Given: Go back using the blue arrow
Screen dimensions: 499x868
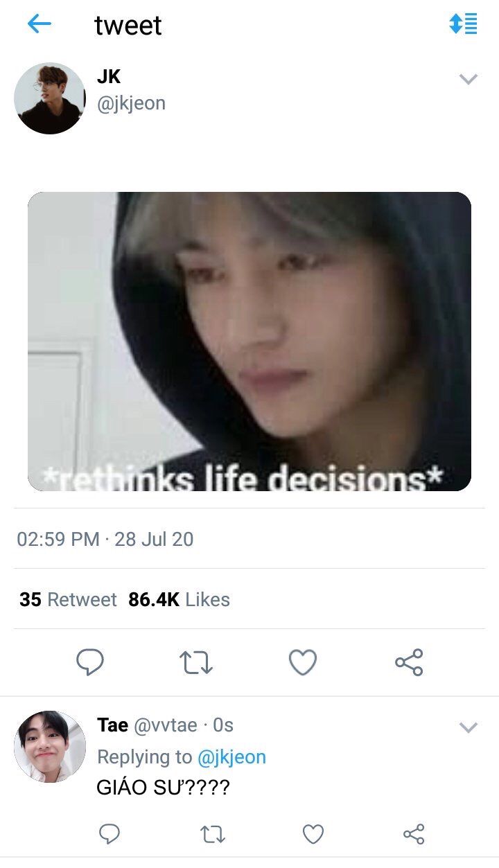Looking at the screenshot, I should click(x=40, y=24).
